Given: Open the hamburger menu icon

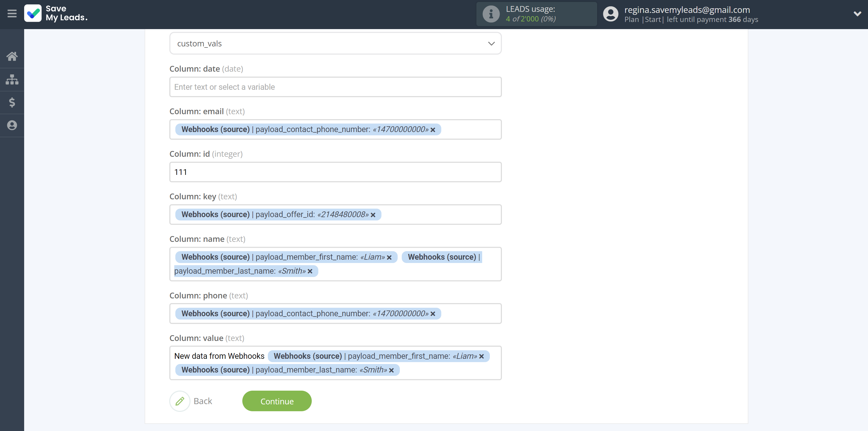Looking at the screenshot, I should (x=12, y=14).
